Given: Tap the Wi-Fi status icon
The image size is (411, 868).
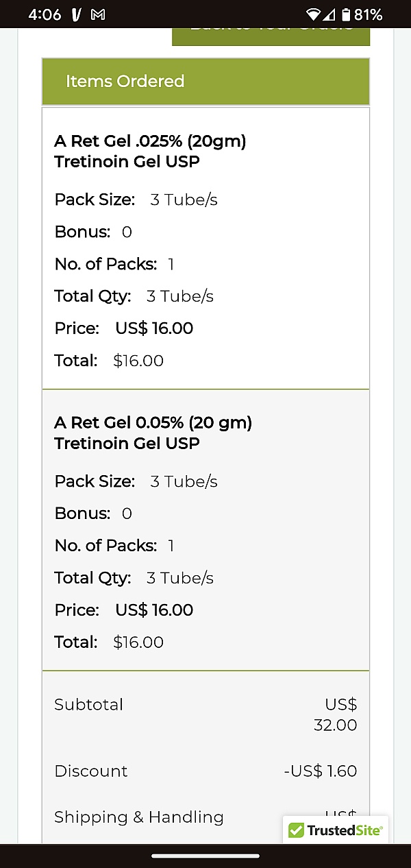Looking at the screenshot, I should click(x=314, y=14).
